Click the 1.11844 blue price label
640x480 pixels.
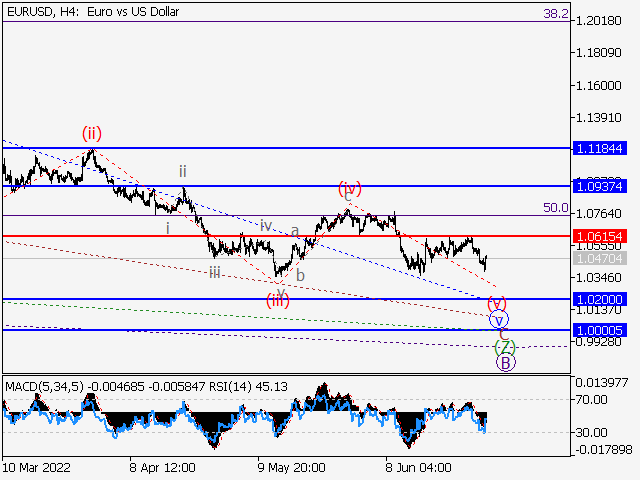click(600, 148)
